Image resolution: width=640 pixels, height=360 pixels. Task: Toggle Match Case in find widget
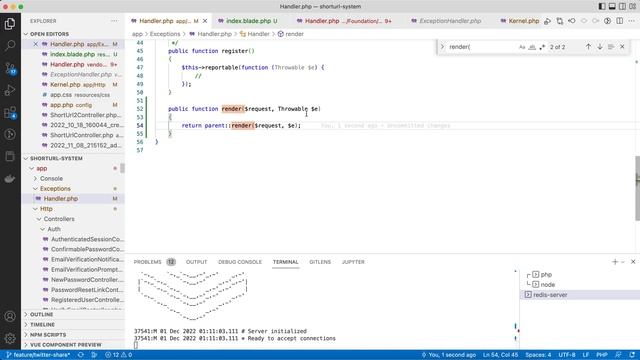click(522, 47)
